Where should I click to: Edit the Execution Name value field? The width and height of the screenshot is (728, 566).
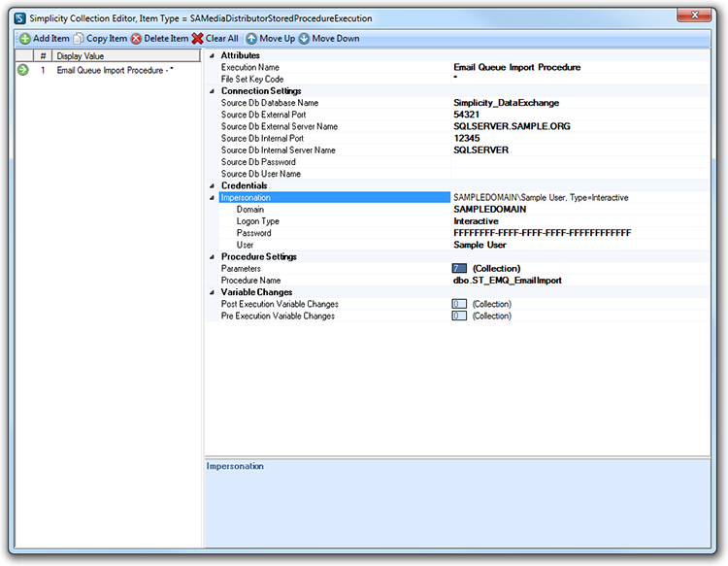click(x=580, y=67)
